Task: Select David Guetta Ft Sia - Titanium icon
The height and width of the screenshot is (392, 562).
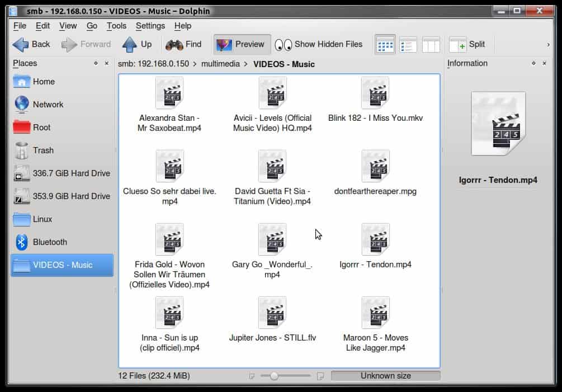Action: click(272, 166)
